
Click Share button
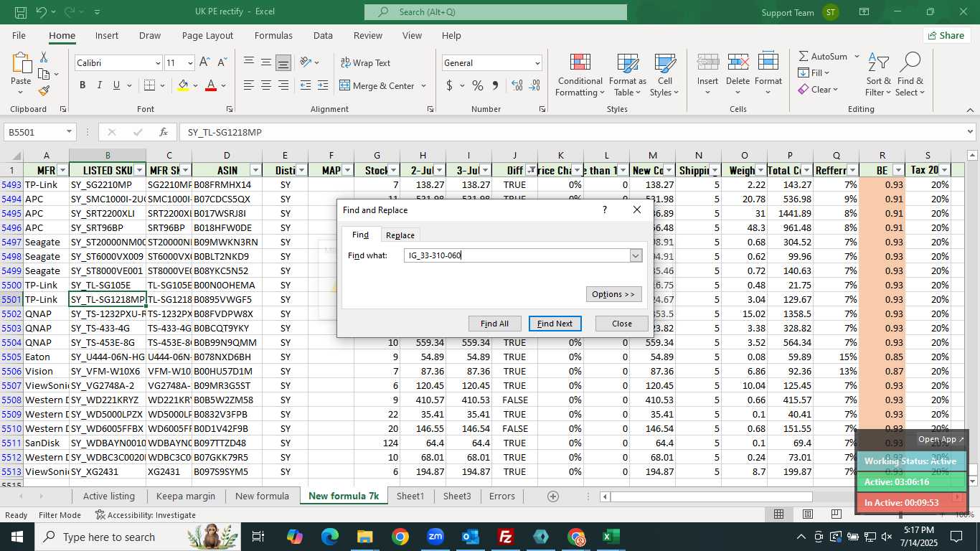946,35
